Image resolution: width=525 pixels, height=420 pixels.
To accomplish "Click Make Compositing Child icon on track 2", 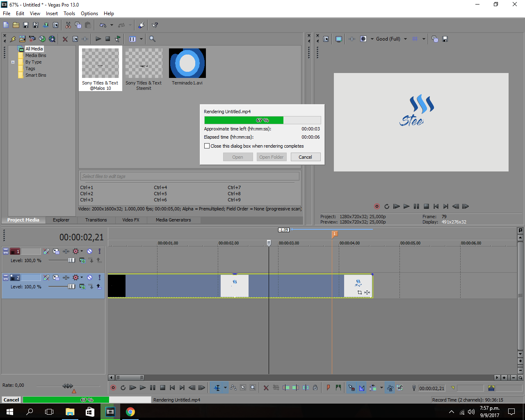I will click(x=99, y=287).
